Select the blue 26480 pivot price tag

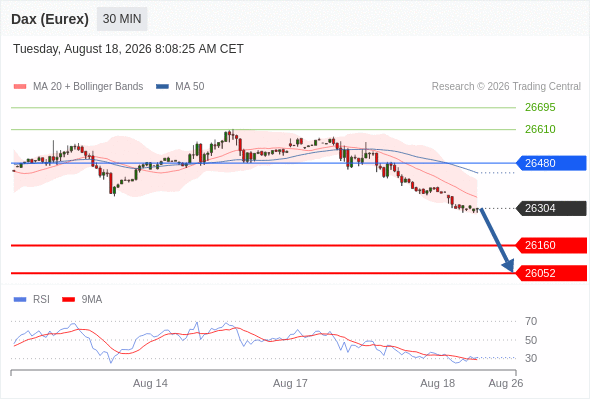tap(551, 163)
